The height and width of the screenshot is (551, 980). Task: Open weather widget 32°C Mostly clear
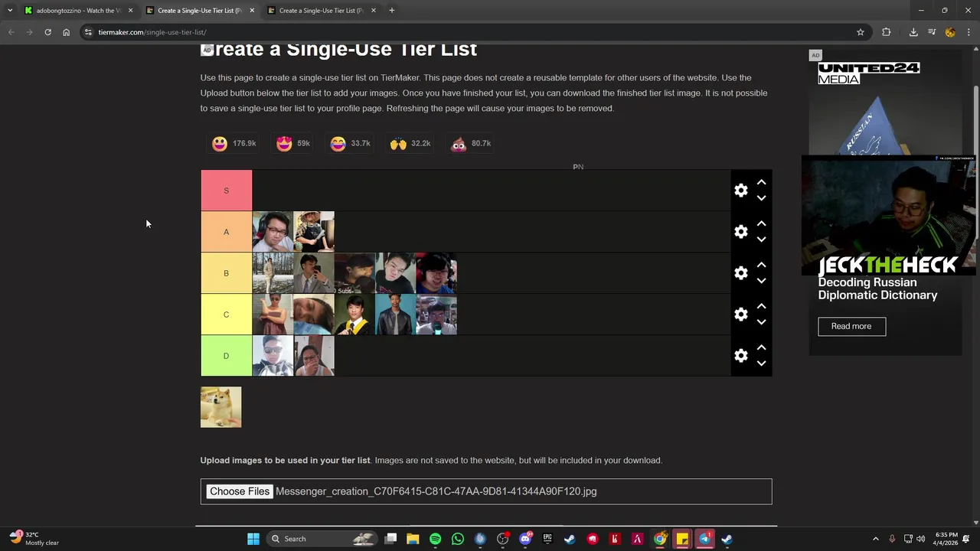(35, 539)
